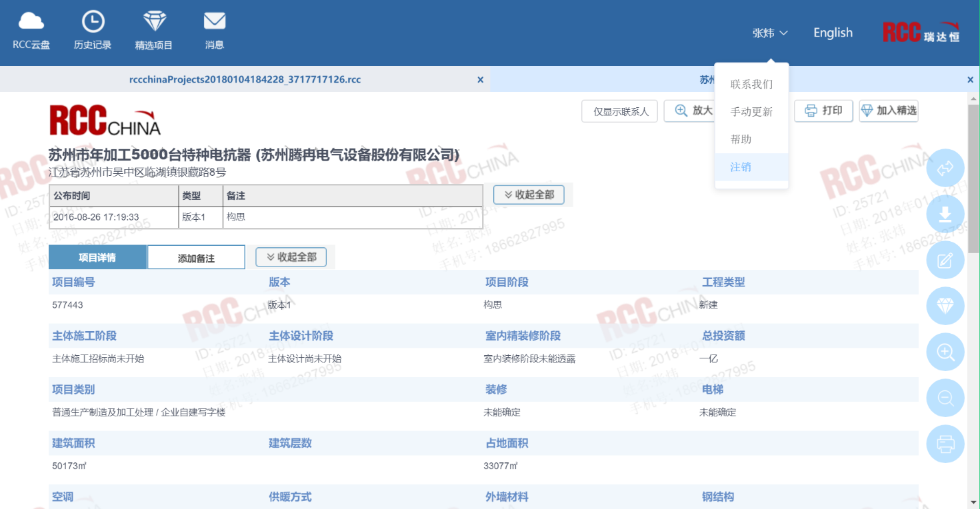The image size is (980, 509).
Task: Click the 备注 column header
Action: click(352, 196)
